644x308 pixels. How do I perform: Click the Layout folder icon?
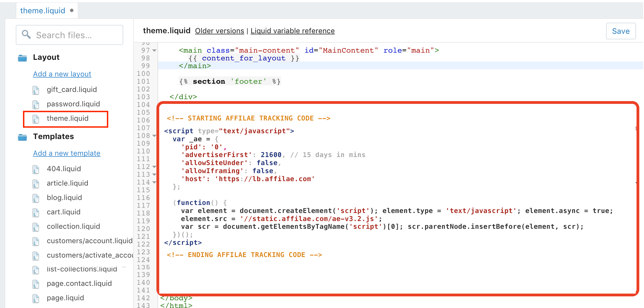[x=22, y=58]
